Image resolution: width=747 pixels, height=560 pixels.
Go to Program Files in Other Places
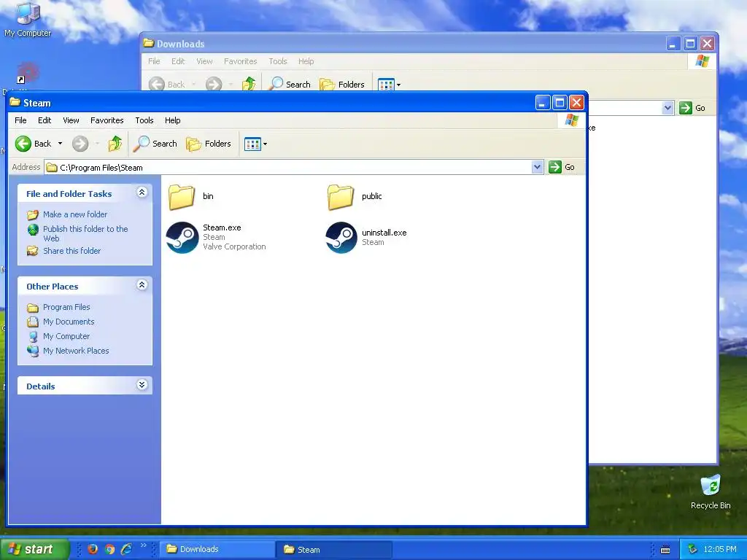click(x=66, y=307)
